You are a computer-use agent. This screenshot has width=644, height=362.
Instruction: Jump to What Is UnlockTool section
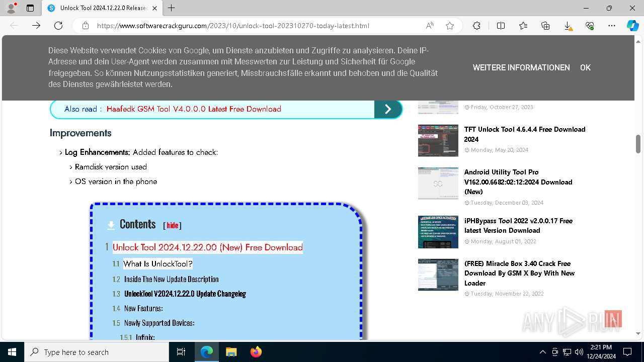point(158,264)
